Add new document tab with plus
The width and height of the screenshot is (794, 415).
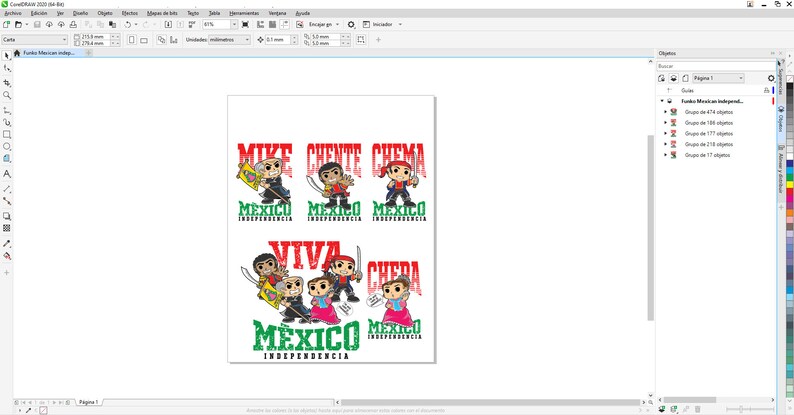click(89, 53)
